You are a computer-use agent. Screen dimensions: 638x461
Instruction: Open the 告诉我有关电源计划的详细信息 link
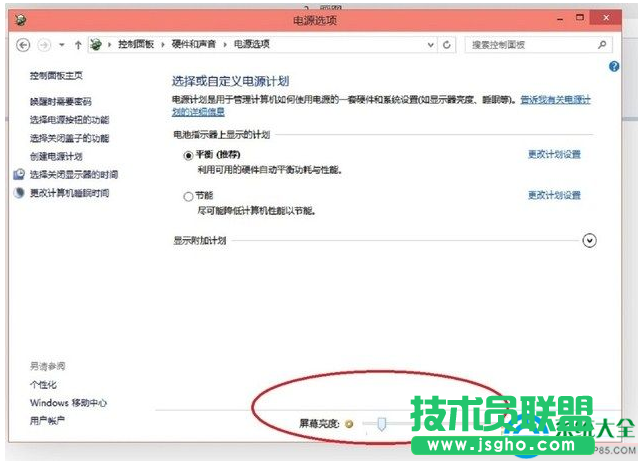tap(555, 100)
